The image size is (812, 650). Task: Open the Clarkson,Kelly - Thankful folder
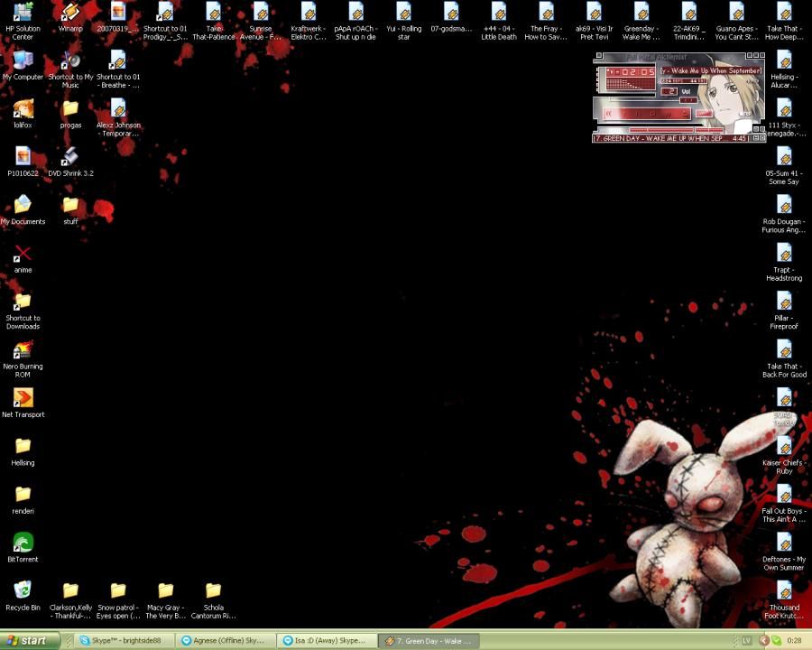coord(70,599)
